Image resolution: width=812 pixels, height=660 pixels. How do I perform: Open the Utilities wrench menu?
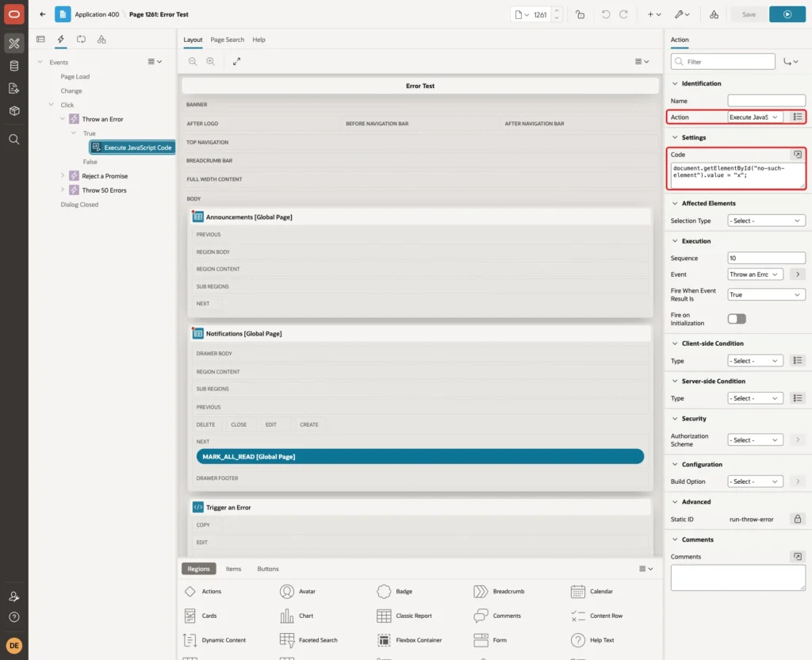682,14
